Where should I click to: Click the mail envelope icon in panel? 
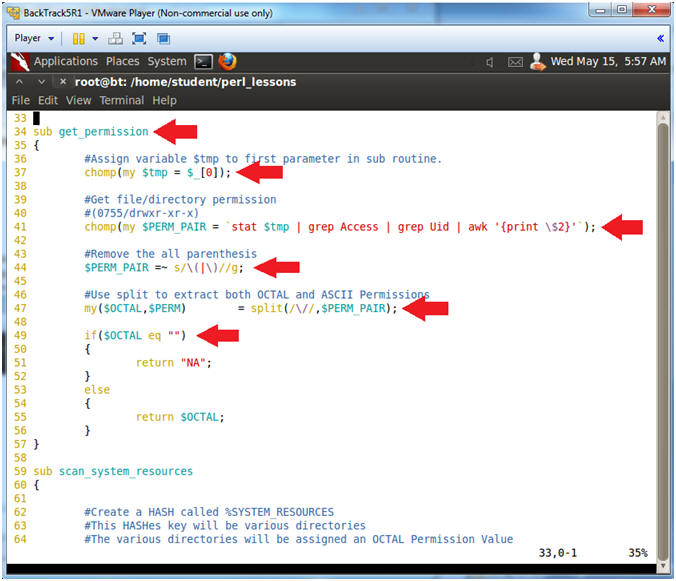(515, 62)
